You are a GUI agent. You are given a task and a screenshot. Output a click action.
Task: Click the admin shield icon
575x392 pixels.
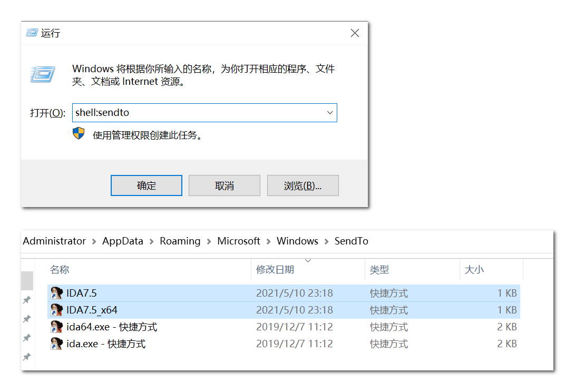click(x=79, y=133)
